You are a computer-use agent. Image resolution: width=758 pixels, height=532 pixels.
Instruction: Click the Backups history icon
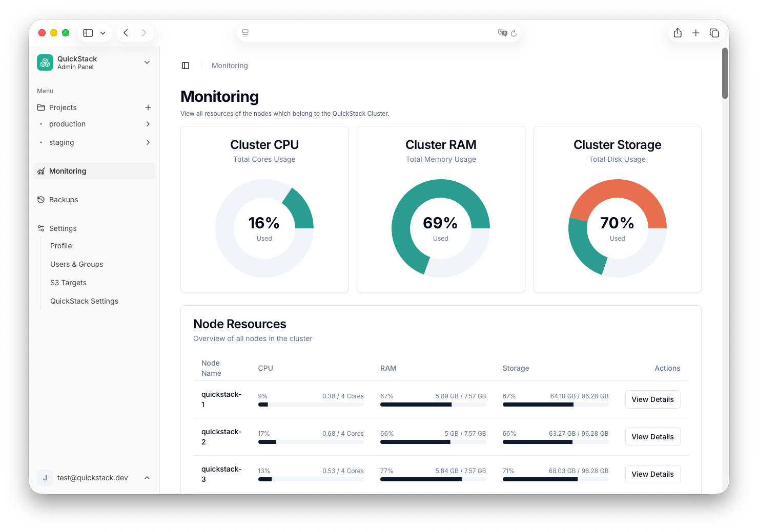point(41,200)
